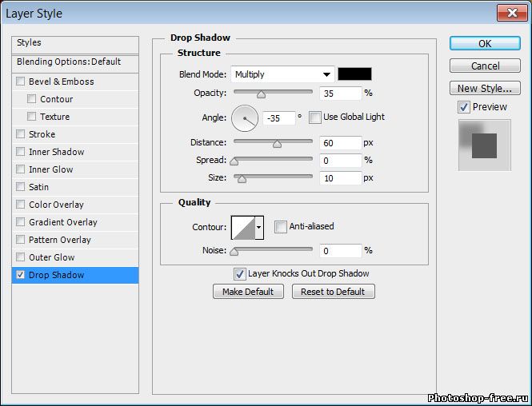Select Inner Shadow style entry

56,152
